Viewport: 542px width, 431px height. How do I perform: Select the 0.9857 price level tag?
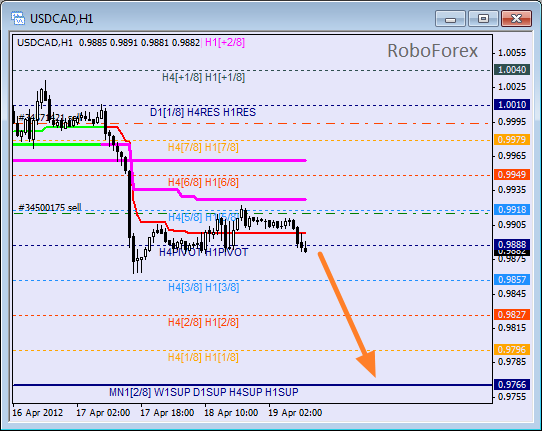(512, 279)
